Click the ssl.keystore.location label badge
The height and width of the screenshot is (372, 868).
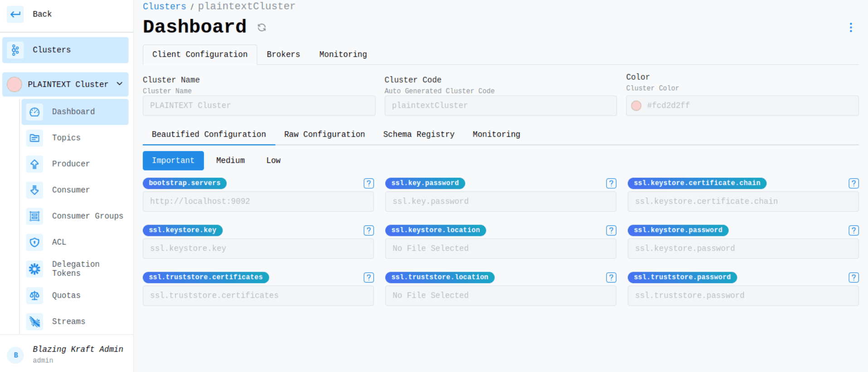pos(436,230)
